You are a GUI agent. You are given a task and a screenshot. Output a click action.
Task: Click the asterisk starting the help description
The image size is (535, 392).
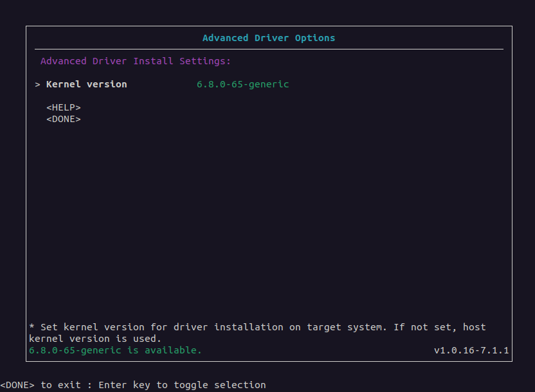click(x=32, y=328)
